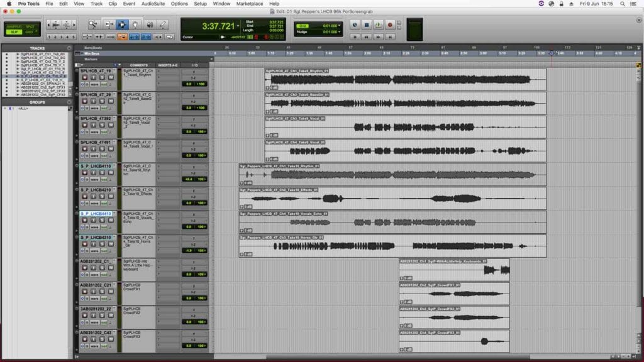Toggle input monitoring on SPLHCB_4T491 track
Image resolution: width=644 pixels, height=362 pixels.
pos(94,149)
